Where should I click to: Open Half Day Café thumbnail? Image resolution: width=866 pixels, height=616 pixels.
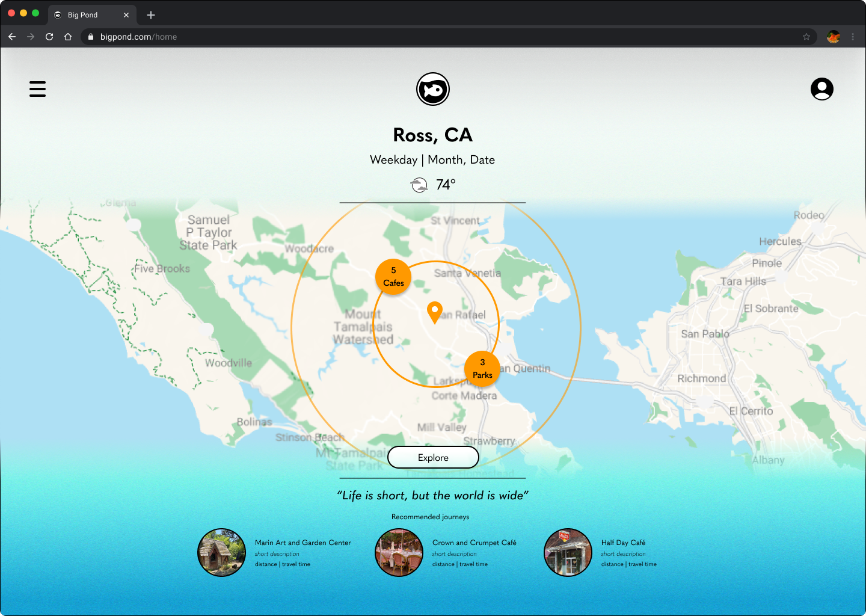[x=568, y=552]
